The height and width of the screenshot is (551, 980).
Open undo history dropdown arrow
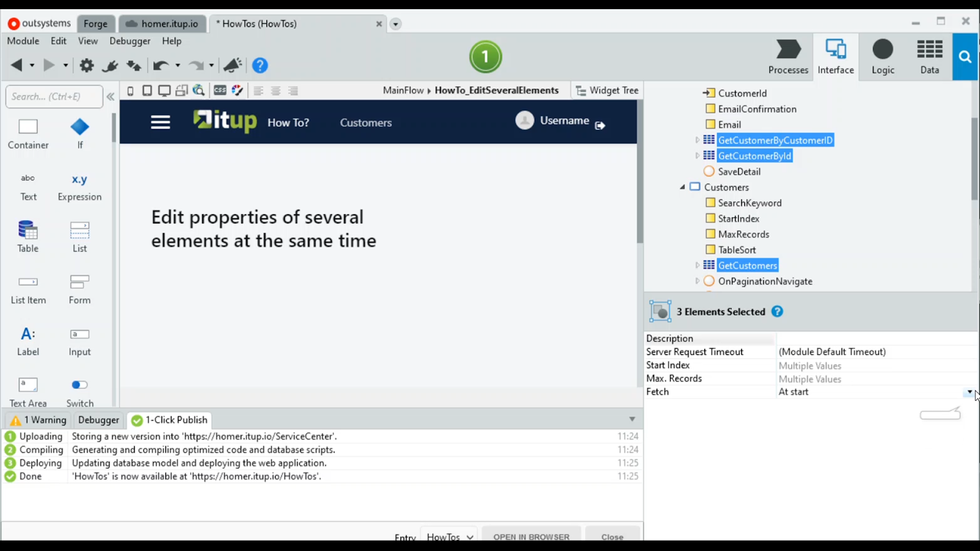178,66
